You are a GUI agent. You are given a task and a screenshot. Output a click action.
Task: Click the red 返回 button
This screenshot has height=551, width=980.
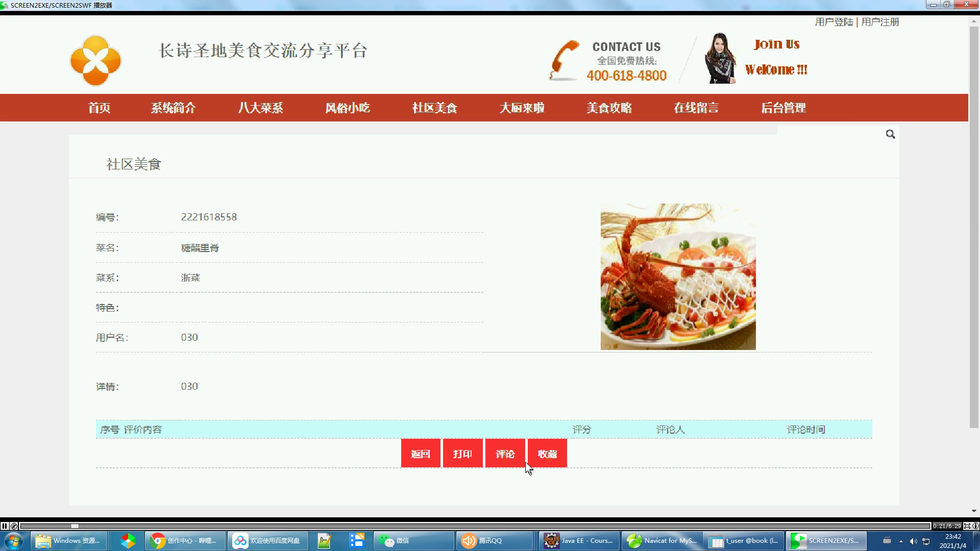421,453
